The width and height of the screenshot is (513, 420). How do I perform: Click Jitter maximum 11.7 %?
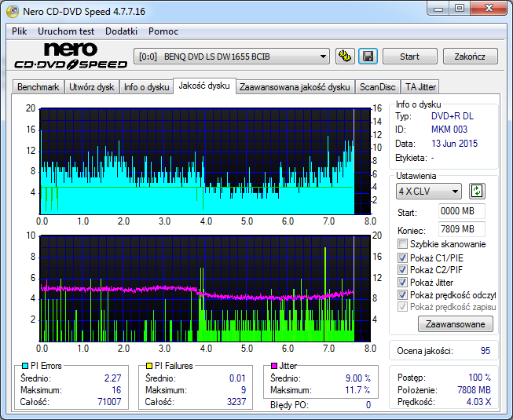(357, 390)
